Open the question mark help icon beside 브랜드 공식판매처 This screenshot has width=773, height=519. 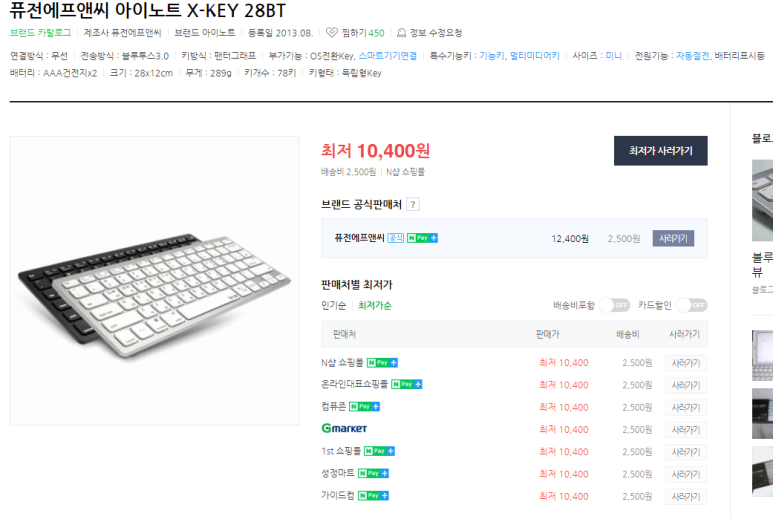point(413,205)
